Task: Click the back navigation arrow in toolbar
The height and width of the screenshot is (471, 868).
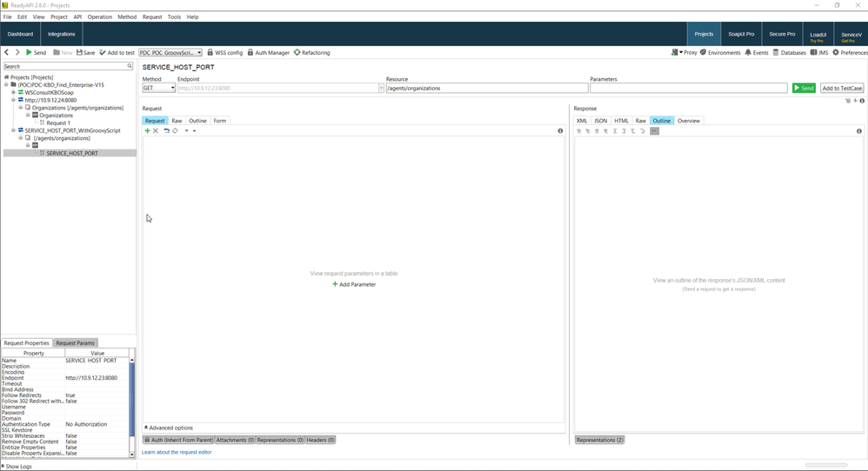Action: click(7, 52)
